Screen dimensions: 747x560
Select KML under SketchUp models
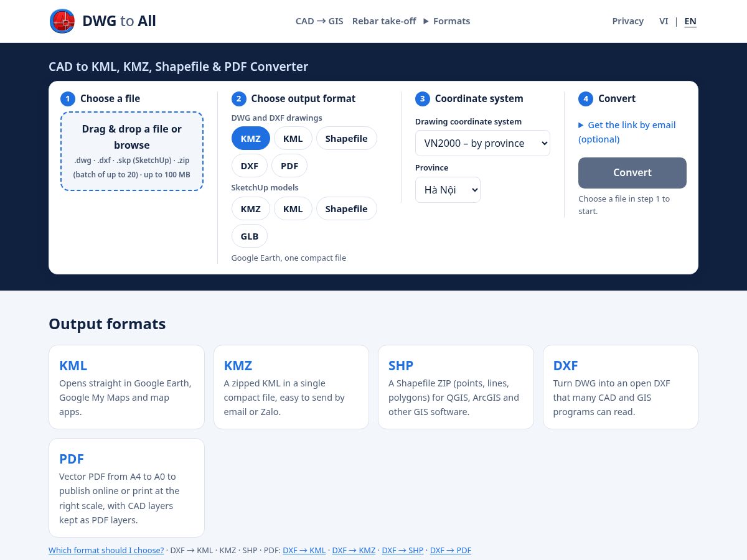click(293, 208)
